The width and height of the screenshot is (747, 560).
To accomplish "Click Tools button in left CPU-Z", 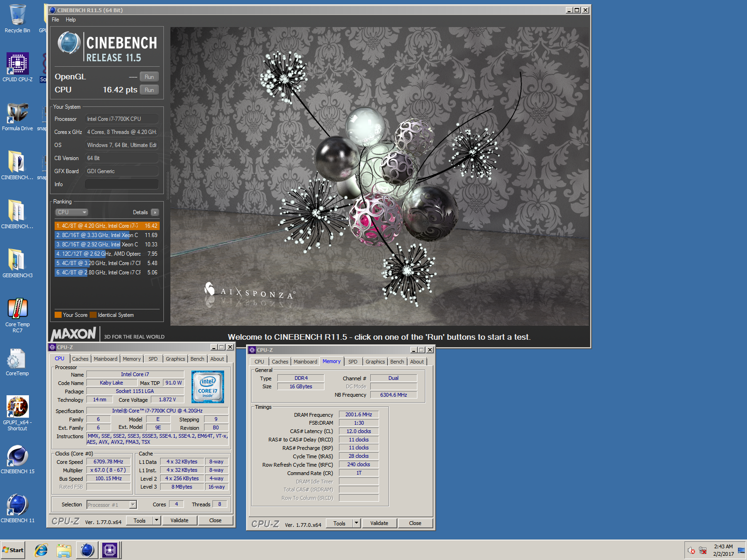I will point(140,520).
